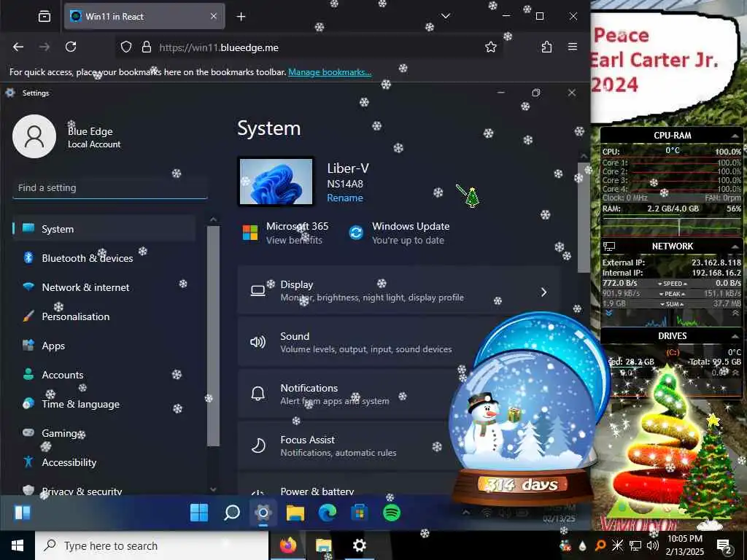Open Network & internet settings
Image resolution: width=747 pixels, height=560 pixels.
pos(104,287)
